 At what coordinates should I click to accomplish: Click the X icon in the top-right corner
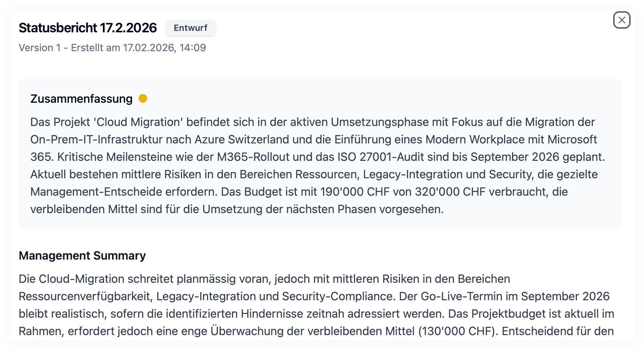coord(622,20)
